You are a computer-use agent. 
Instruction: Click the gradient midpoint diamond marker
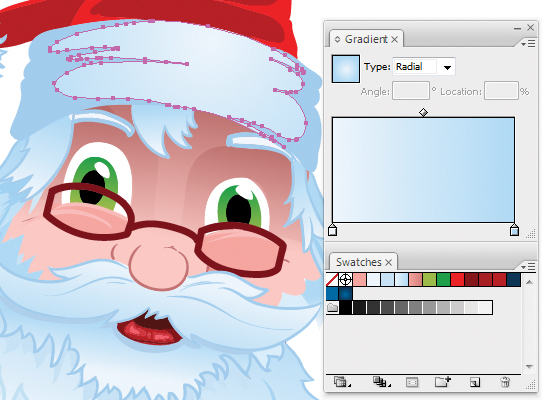[x=423, y=112]
